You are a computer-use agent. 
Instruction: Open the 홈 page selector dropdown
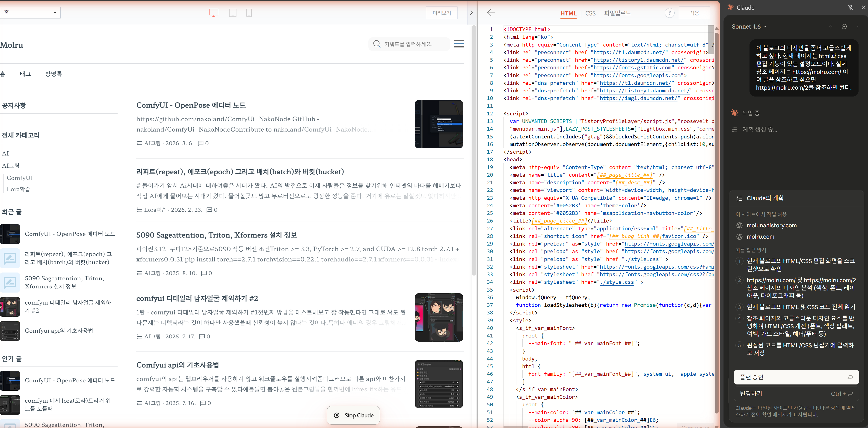tap(30, 13)
